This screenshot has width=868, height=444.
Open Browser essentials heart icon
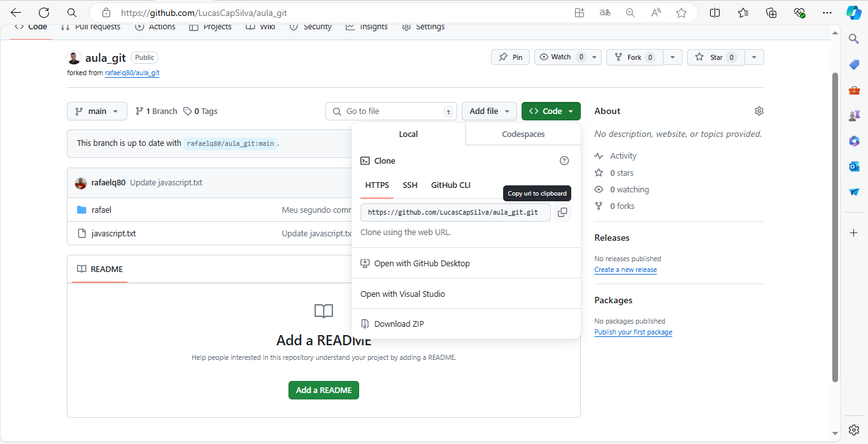click(799, 13)
